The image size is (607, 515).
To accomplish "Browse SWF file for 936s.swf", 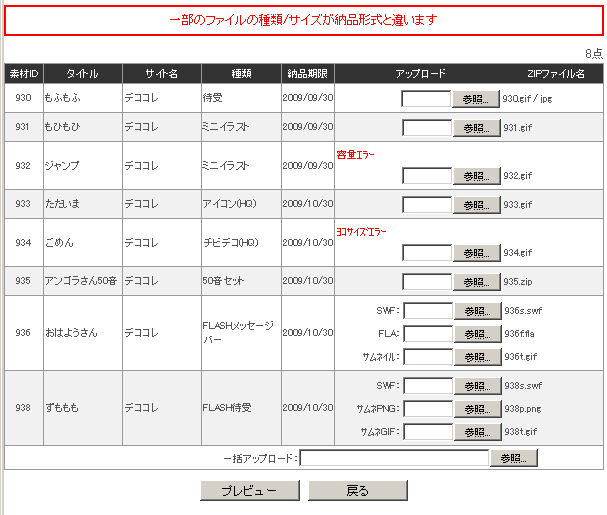I will (476, 311).
